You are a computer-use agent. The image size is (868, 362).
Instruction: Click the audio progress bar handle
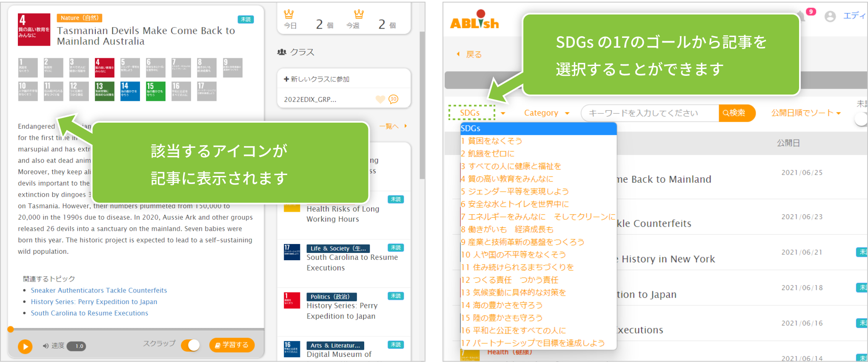[x=11, y=329]
